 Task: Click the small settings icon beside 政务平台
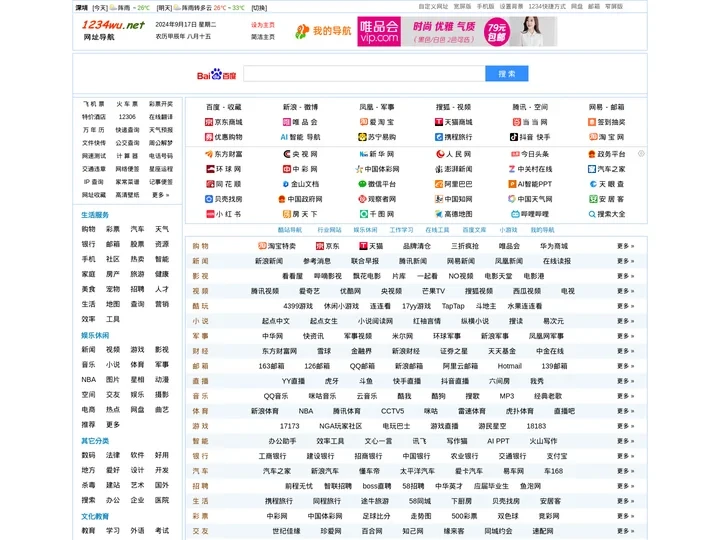point(641,154)
